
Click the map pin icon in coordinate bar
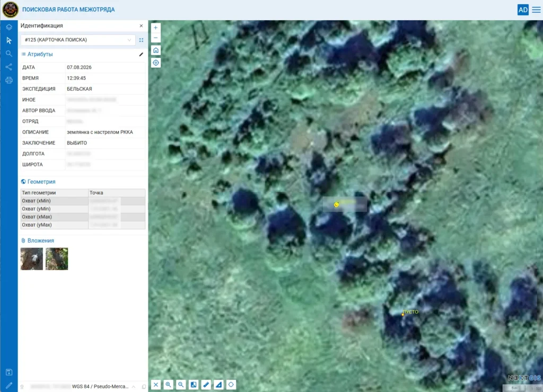pos(22,387)
